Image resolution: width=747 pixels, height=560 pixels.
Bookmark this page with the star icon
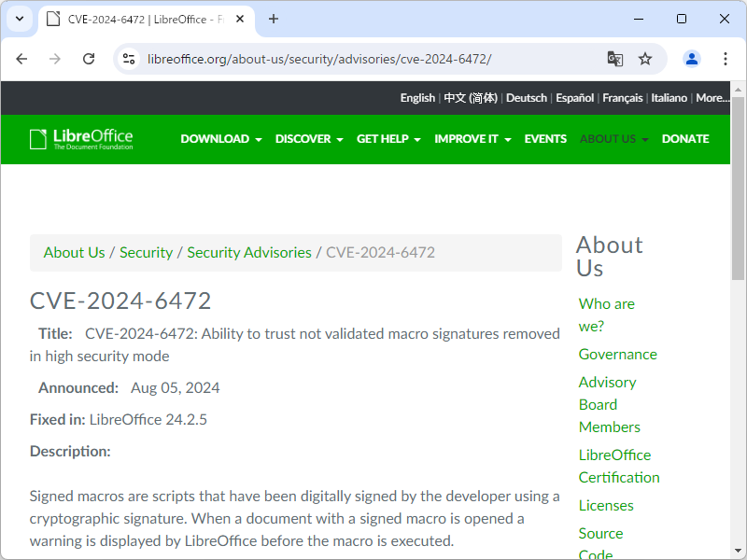pos(645,59)
